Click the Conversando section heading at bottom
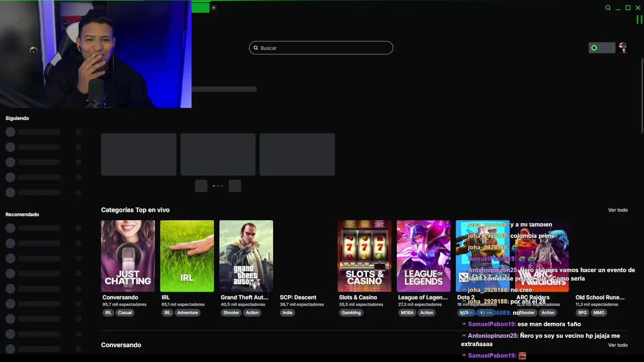This screenshot has width=644, height=362. [x=121, y=345]
